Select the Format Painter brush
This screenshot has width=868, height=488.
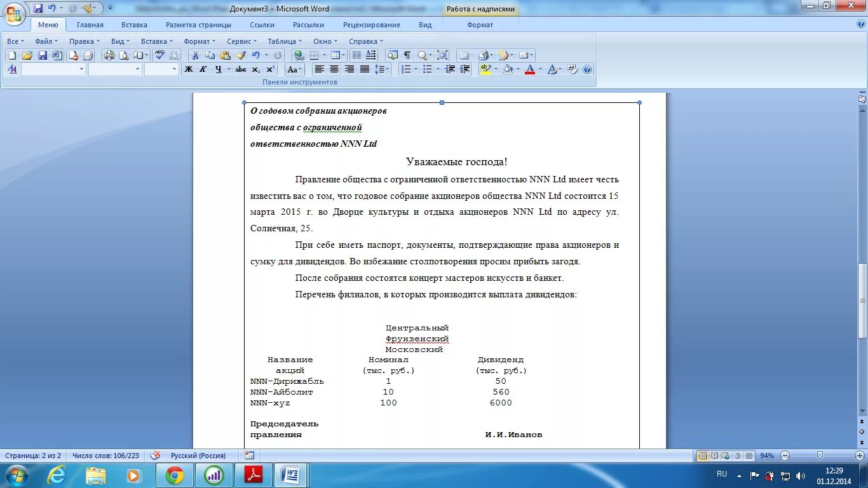coord(241,55)
